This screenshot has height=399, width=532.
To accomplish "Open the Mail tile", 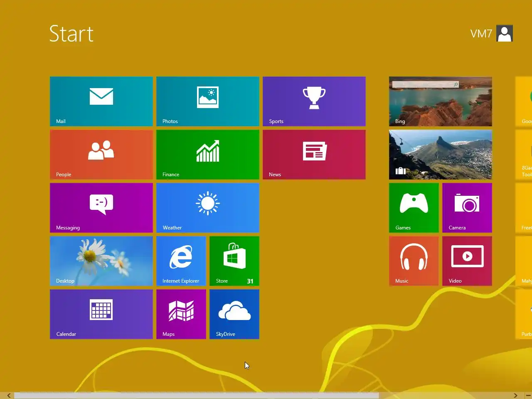I will point(101,101).
